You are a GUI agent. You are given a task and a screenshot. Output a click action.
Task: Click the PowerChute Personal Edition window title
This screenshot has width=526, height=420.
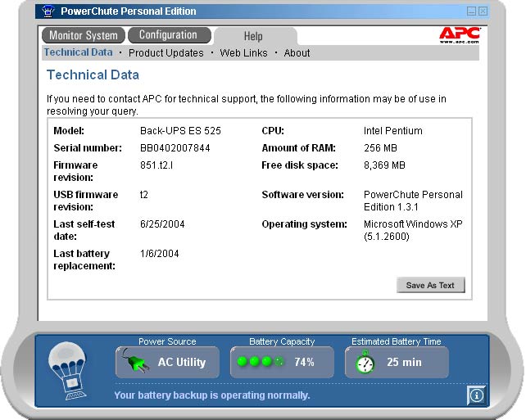point(129,11)
